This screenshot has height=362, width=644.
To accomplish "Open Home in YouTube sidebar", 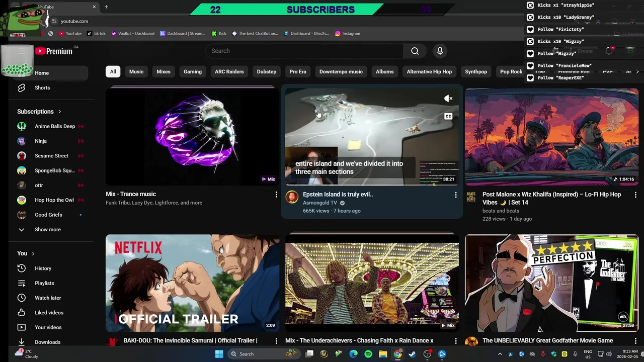I will tap(49, 73).
